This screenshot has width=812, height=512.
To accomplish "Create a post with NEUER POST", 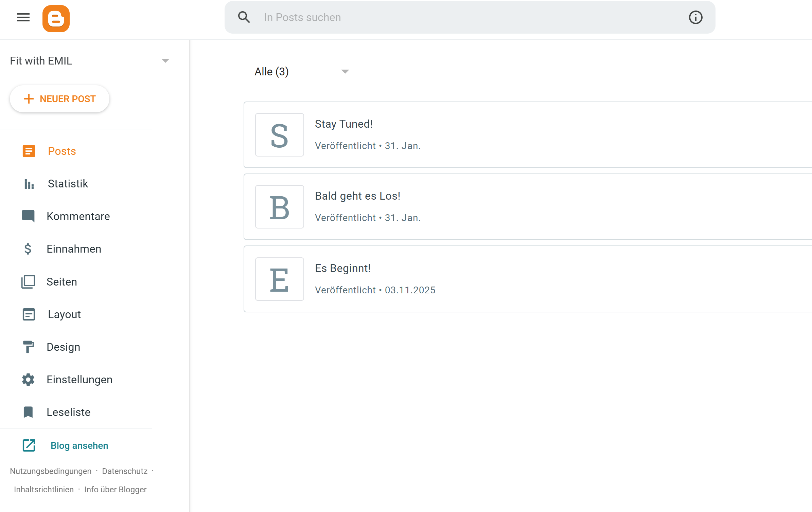I will [60, 99].
